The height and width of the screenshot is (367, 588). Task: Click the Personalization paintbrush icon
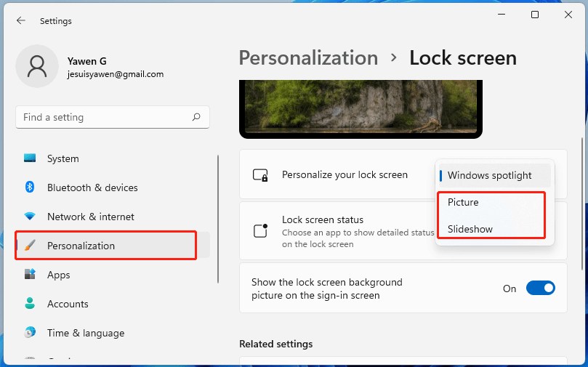pyautogui.click(x=30, y=246)
